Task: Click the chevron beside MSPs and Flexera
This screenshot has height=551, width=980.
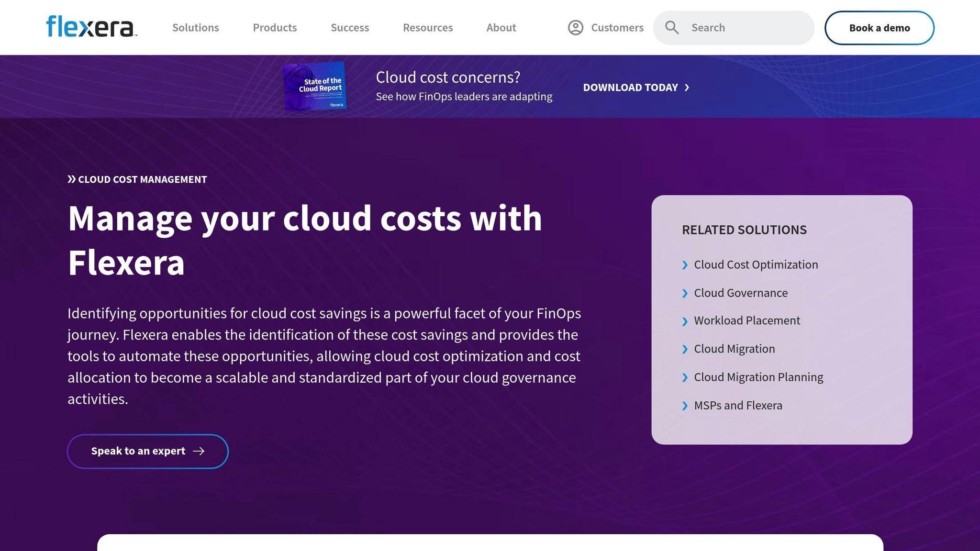Action: pos(685,406)
